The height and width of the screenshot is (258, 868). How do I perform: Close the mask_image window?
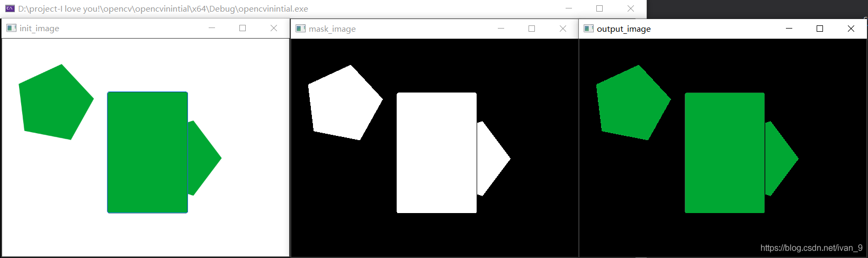coord(563,29)
